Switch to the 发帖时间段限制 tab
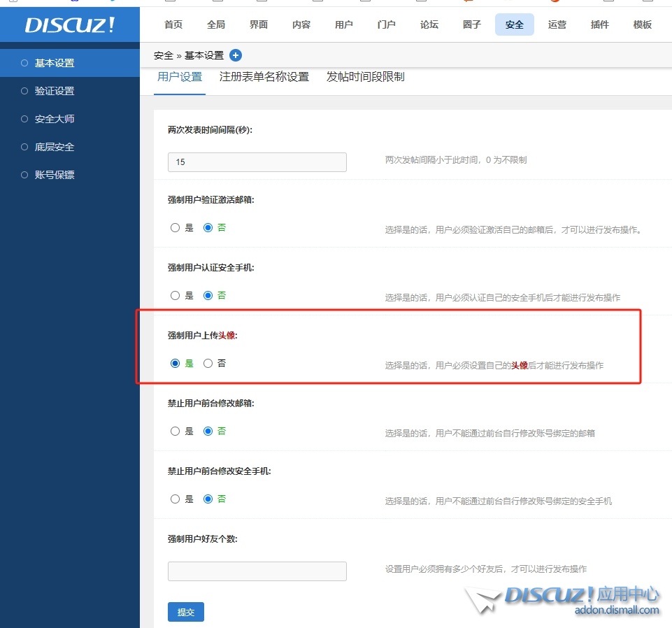This screenshot has width=672, height=628. tap(365, 77)
